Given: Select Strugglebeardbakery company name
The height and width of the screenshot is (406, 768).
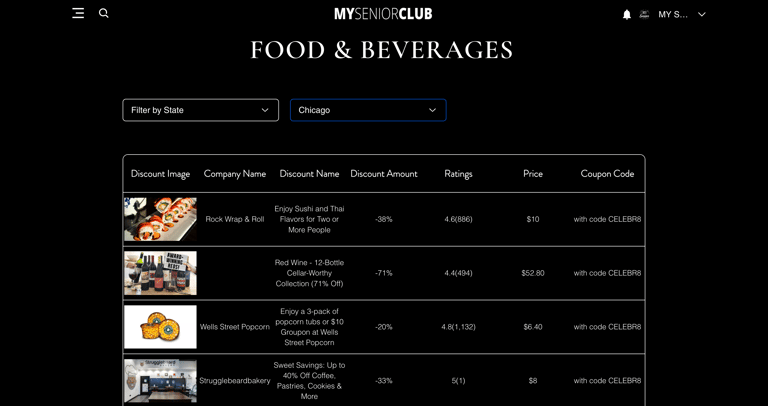Looking at the screenshot, I should click(235, 381).
